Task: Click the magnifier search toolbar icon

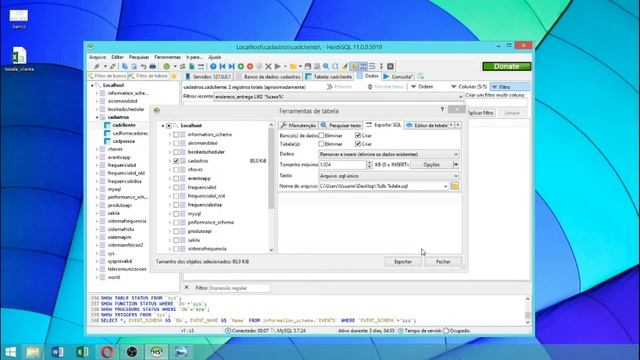Action: (x=326, y=66)
